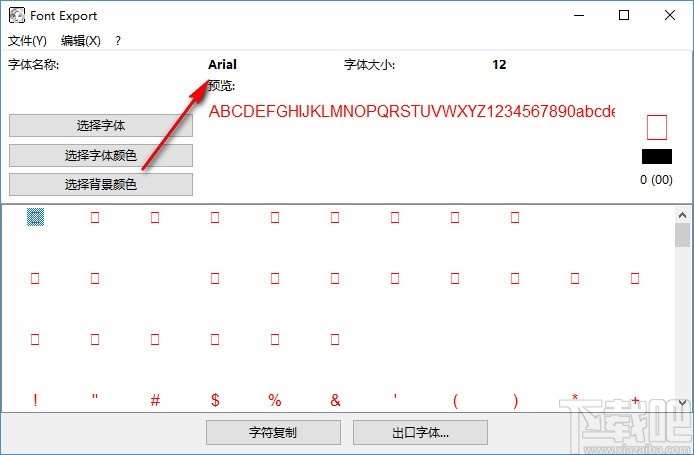Screen dimensions: 694x455
Task: Select the # character in the grid
Action: pyautogui.click(x=155, y=400)
